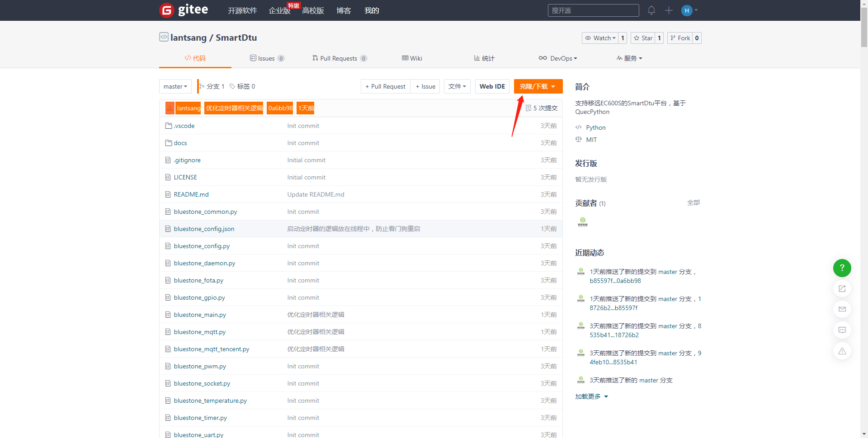Focus the 搜开源 search box
Screen dimensions: 868x438
pos(593,10)
